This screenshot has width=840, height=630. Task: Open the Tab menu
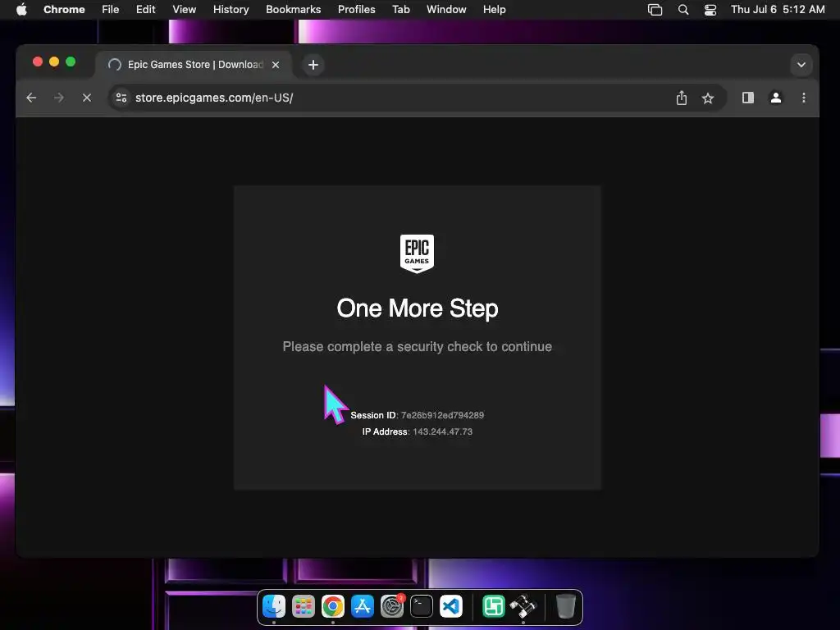pyautogui.click(x=400, y=10)
